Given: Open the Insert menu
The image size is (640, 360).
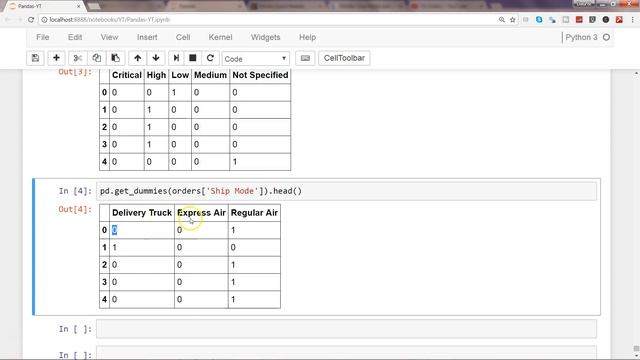Looking at the screenshot, I should tap(147, 37).
